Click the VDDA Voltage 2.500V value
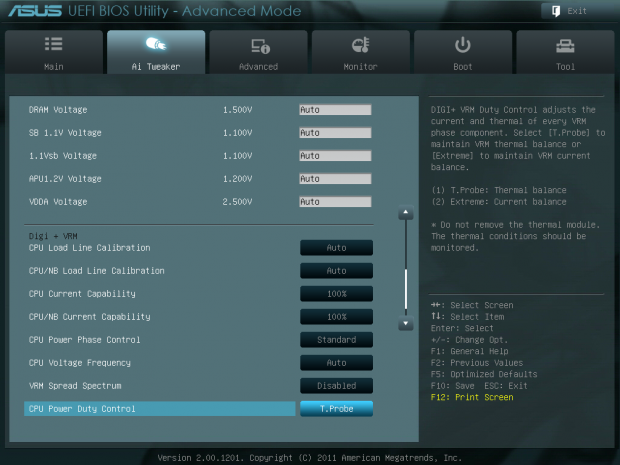The width and height of the screenshot is (620, 465). [237, 202]
